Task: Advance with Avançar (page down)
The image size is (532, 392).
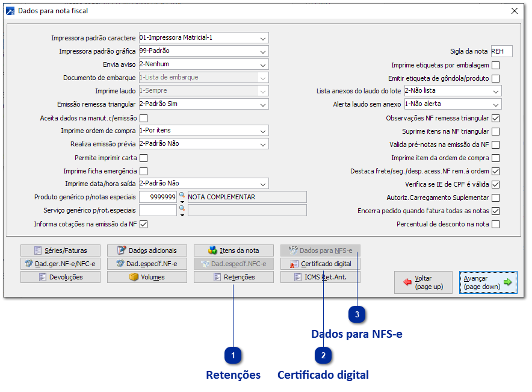Action: tap(488, 282)
